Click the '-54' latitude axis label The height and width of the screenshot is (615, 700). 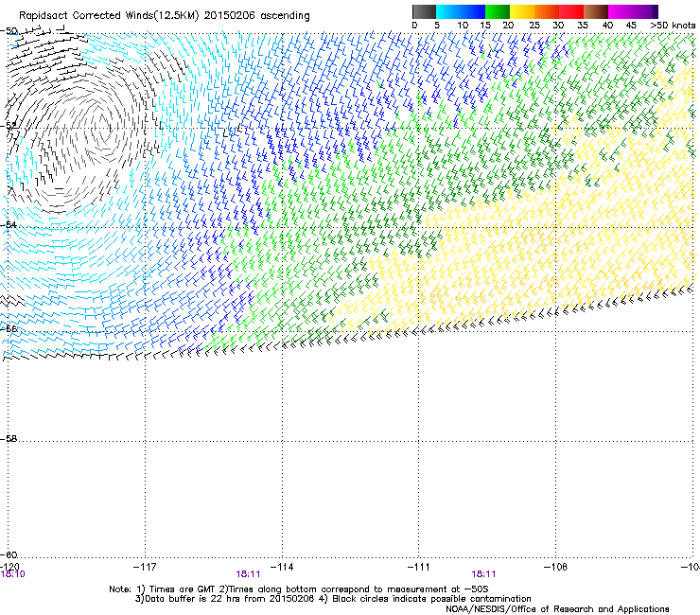9,224
